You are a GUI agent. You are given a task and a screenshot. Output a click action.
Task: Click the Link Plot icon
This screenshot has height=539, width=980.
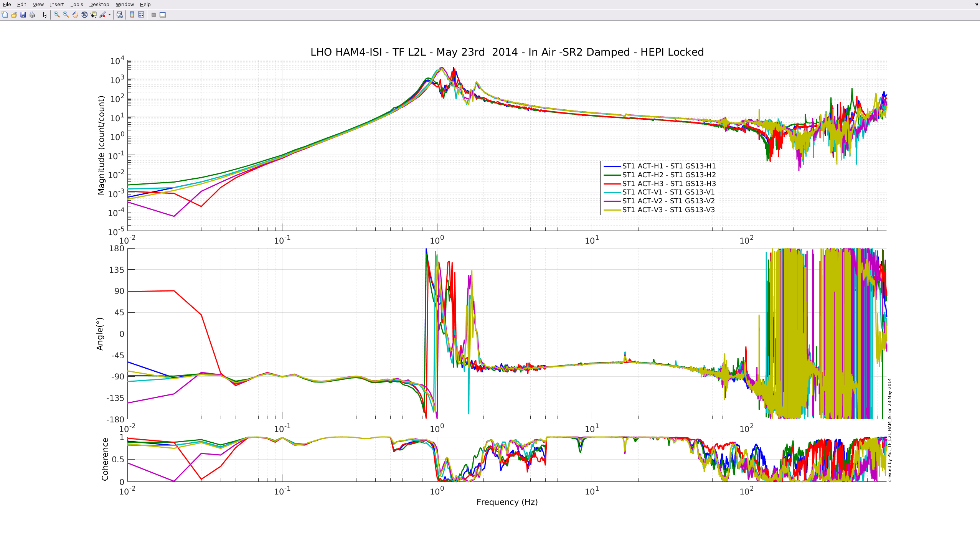120,15
